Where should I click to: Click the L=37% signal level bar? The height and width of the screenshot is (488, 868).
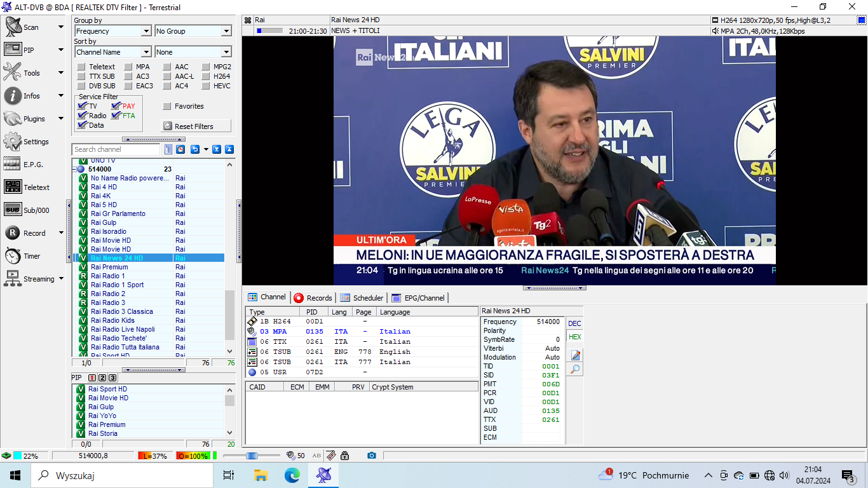[x=156, y=456]
